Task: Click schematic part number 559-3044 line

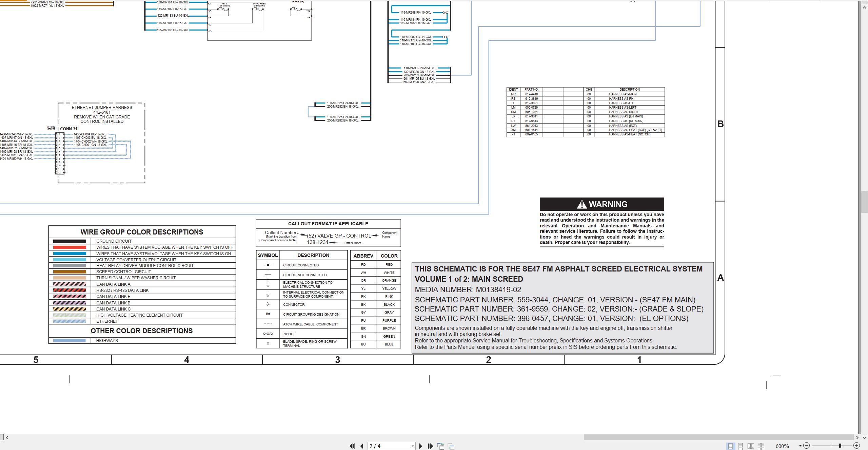Action: point(555,300)
